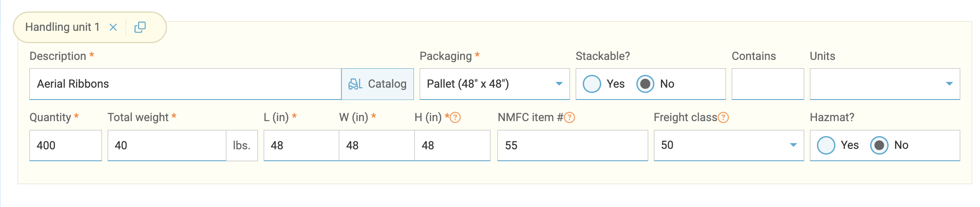Select Yes for Hazmat
The width and height of the screenshot is (980, 207).
(x=826, y=145)
